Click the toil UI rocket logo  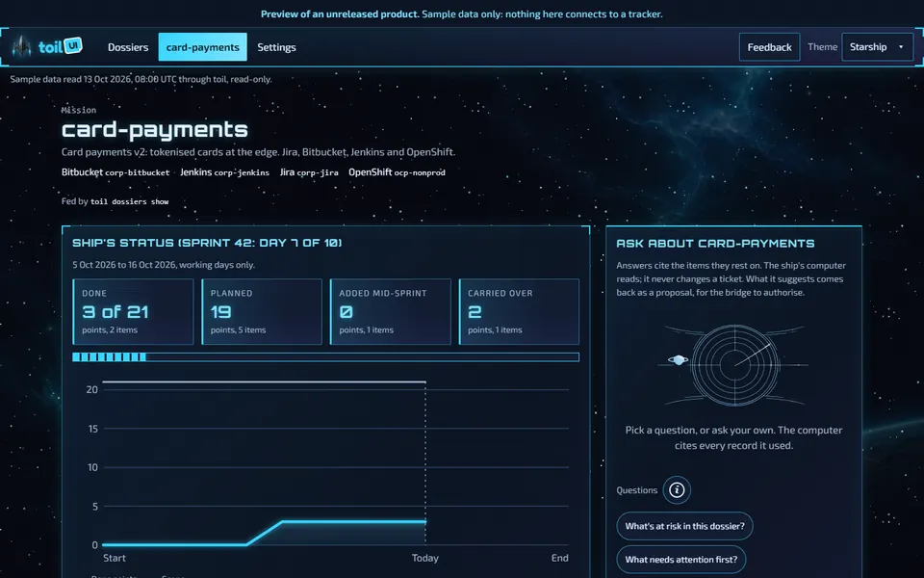click(x=47, y=46)
